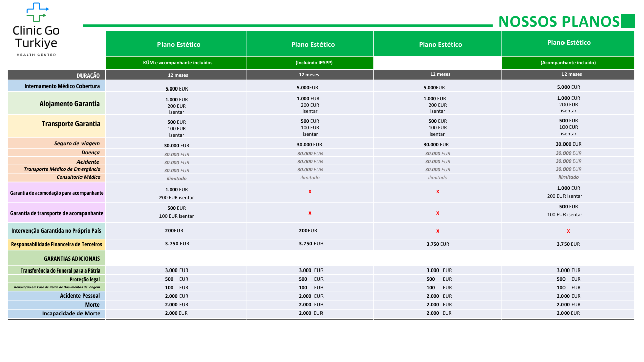The width and height of the screenshot is (644, 362).
Task: Click the DURAÇÃO row header
Action: coord(88,75)
